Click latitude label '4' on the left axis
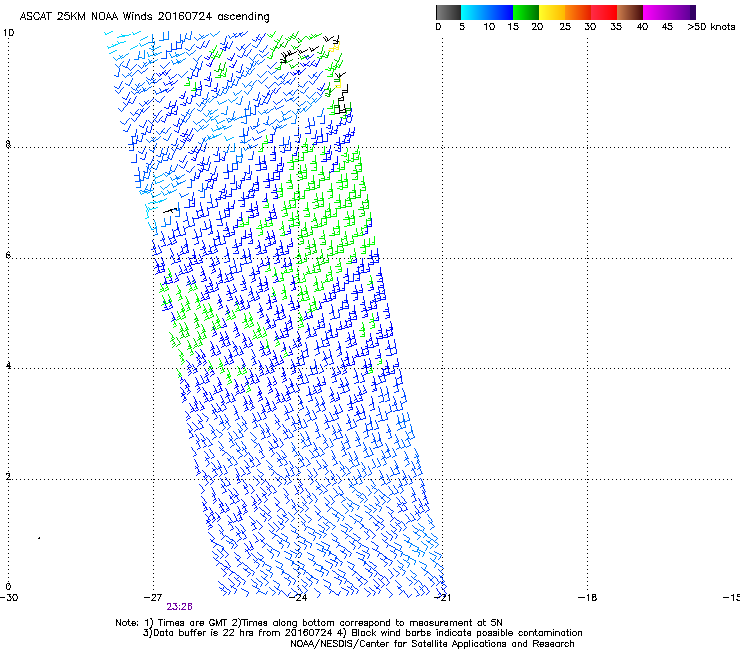The height and width of the screenshot is (650, 740). (8, 365)
